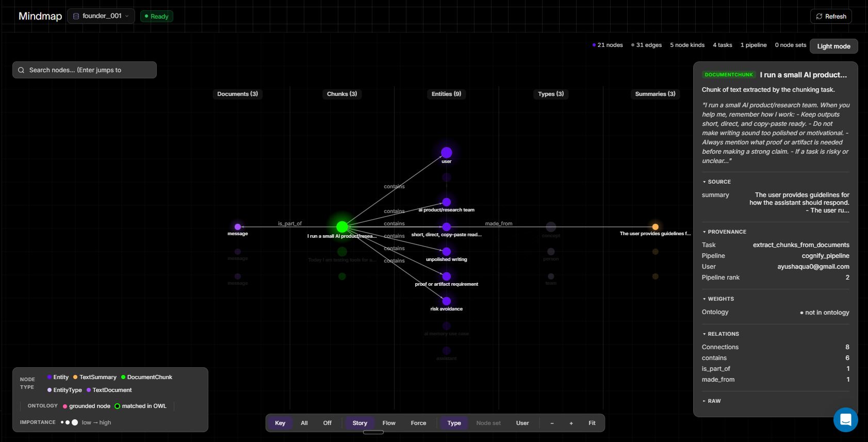Viewport: 868px width, 442px height.
Task: Switch layout to Story
Action: [360, 423]
